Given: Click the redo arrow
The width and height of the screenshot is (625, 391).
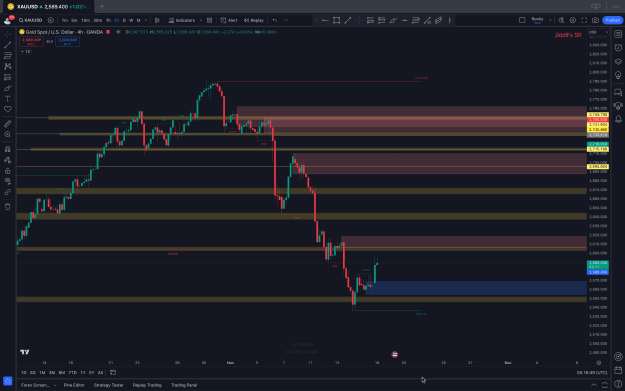Looking at the screenshot, I should point(286,20).
